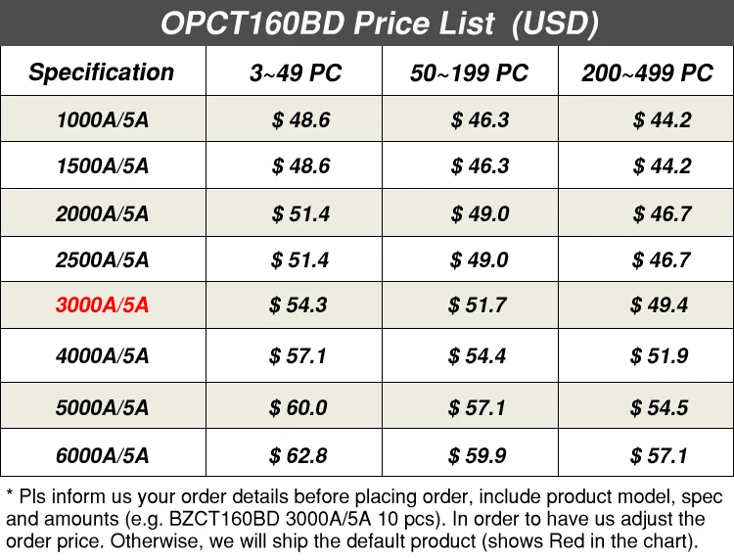The height and width of the screenshot is (560, 734).
Task: Click the $ 62.8 price cell
Action: coord(298,455)
